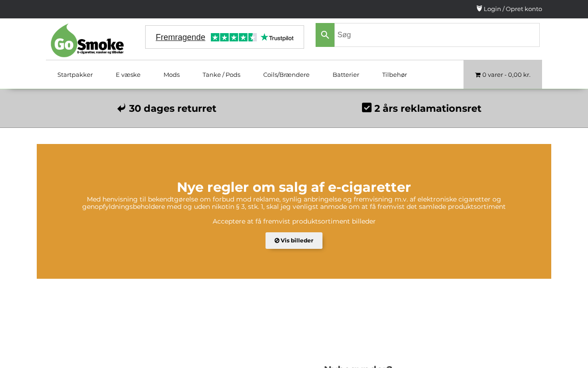
Task: Expand the Mods category
Action: [x=171, y=75]
